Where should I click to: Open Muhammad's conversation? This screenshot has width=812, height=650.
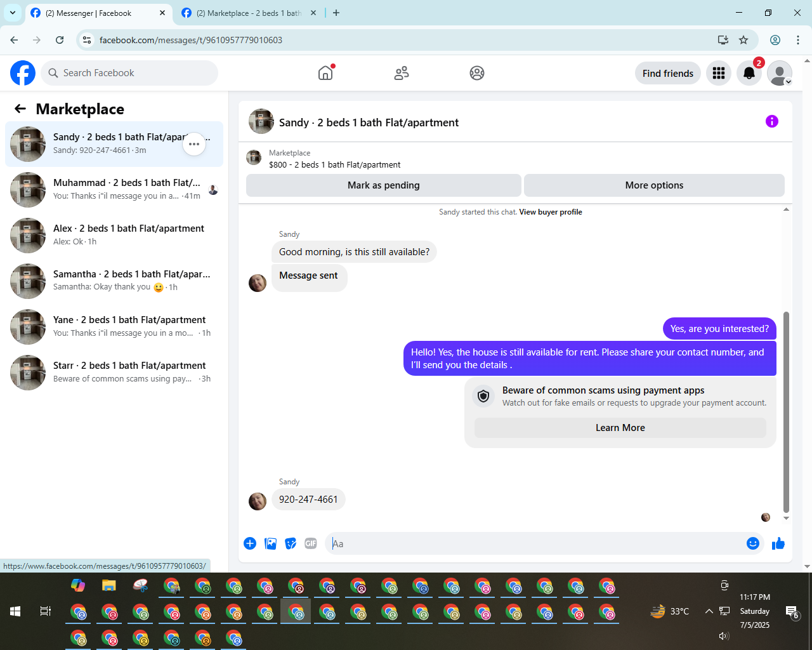click(x=114, y=190)
